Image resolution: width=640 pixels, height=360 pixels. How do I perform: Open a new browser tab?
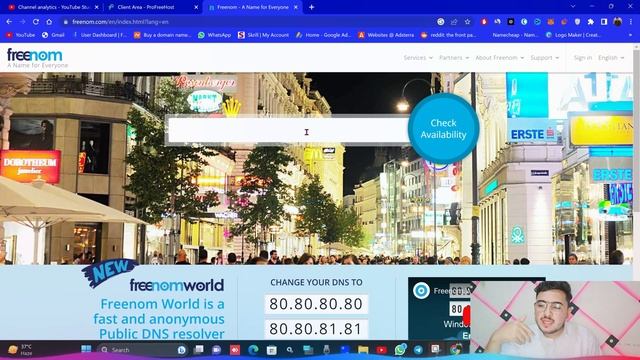tap(311, 7)
